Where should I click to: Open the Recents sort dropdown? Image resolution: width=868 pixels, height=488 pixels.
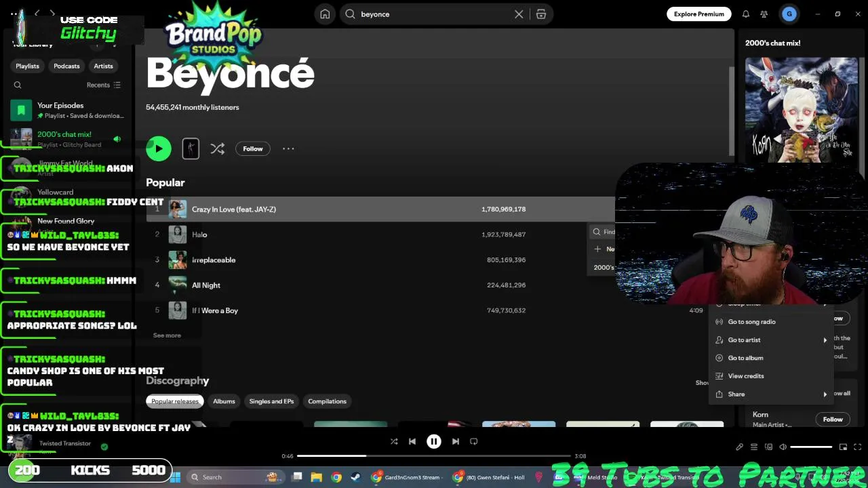click(104, 85)
